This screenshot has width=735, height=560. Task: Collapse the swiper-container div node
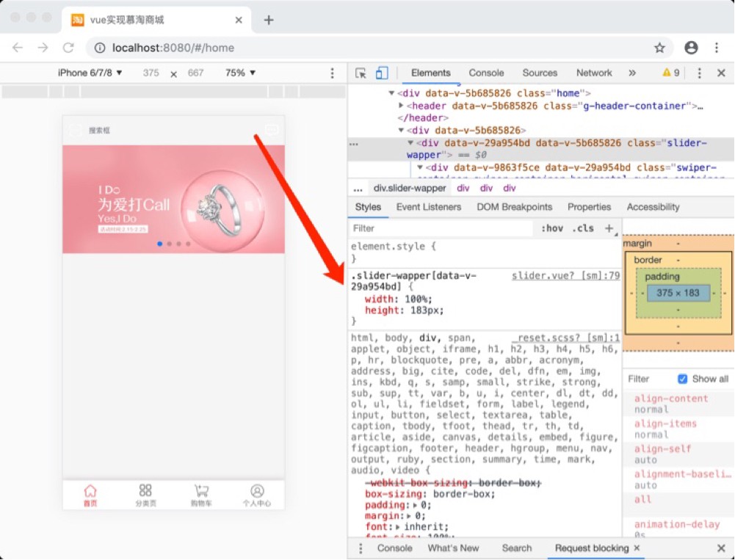coord(419,167)
